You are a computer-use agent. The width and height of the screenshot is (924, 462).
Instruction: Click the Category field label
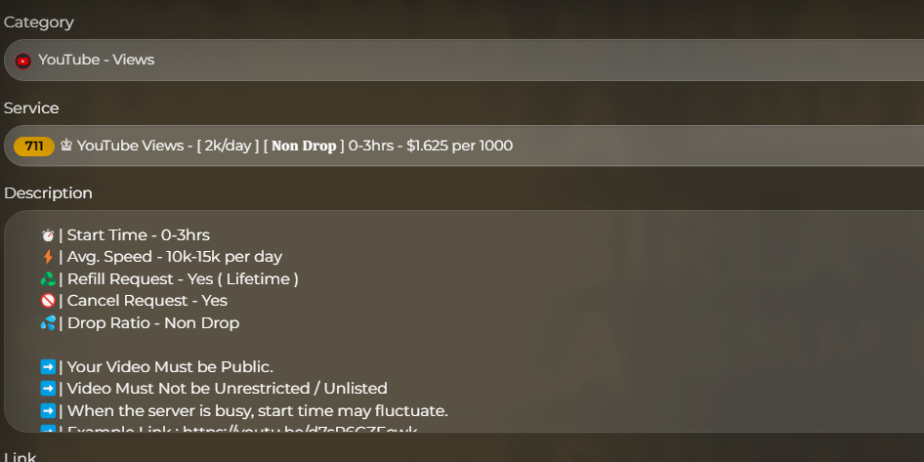click(x=38, y=22)
